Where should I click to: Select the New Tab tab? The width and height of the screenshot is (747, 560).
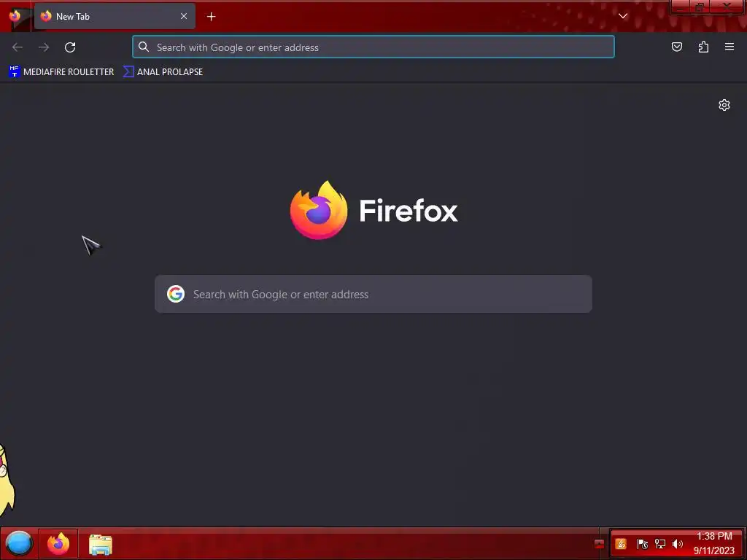(115, 16)
